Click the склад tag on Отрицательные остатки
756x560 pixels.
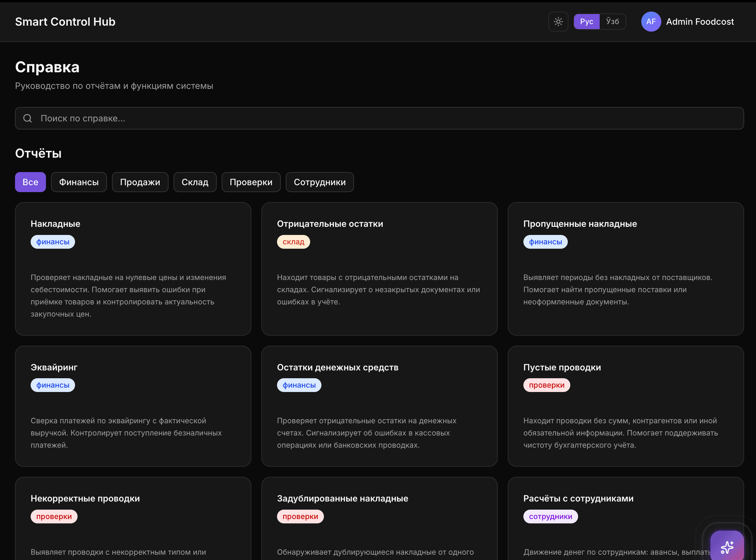[x=293, y=242]
